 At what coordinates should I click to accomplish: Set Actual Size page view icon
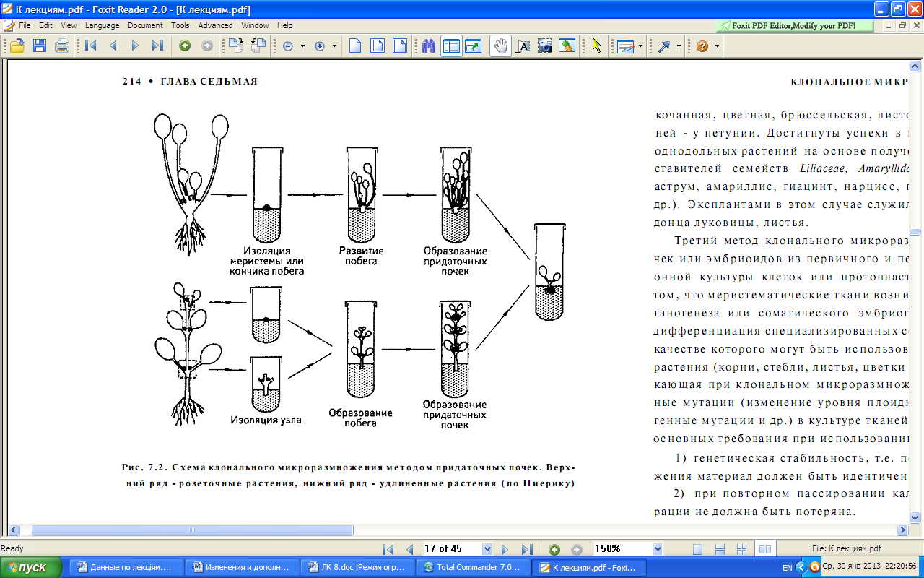(355, 46)
